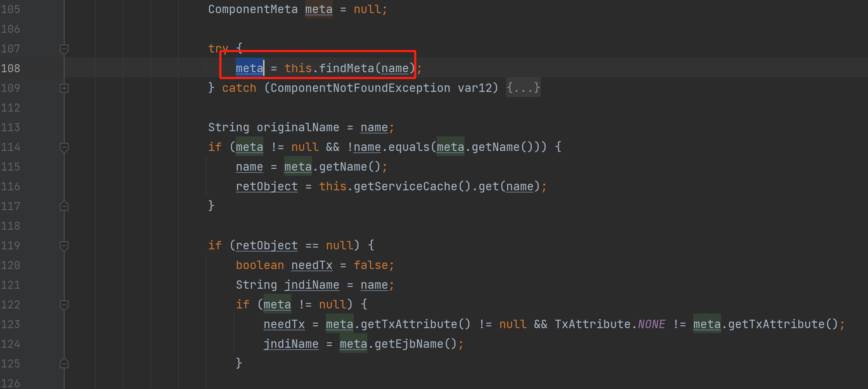Click the getServiceCache method call

(405, 187)
